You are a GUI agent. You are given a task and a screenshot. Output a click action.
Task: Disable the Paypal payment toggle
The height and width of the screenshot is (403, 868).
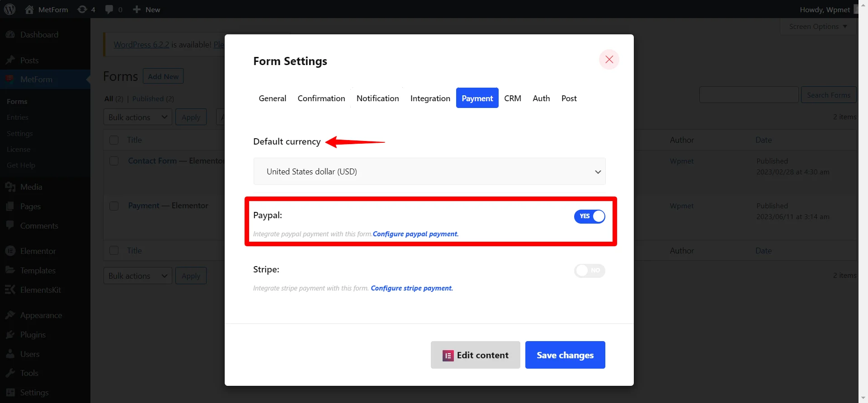coord(590,216)
